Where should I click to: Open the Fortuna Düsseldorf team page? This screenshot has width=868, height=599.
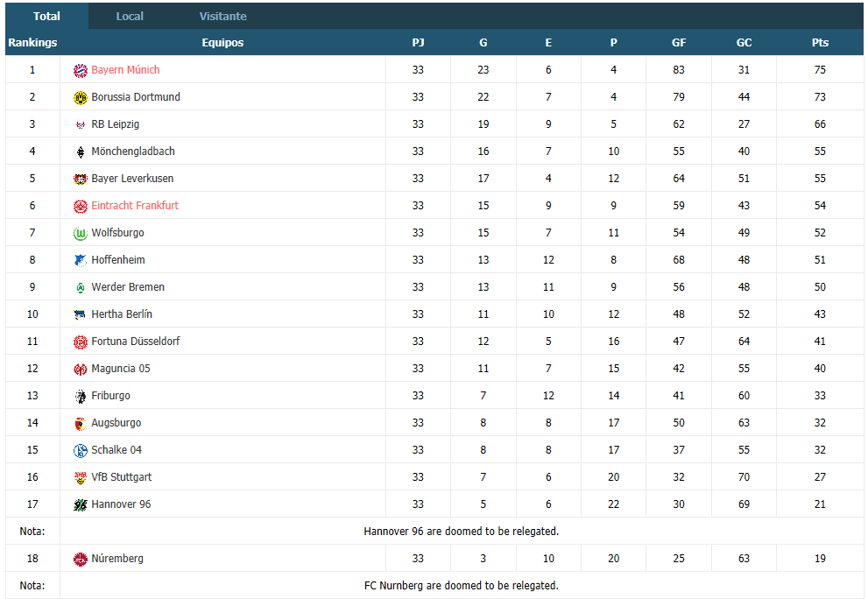pyautogui.click(x=136, y=341)
